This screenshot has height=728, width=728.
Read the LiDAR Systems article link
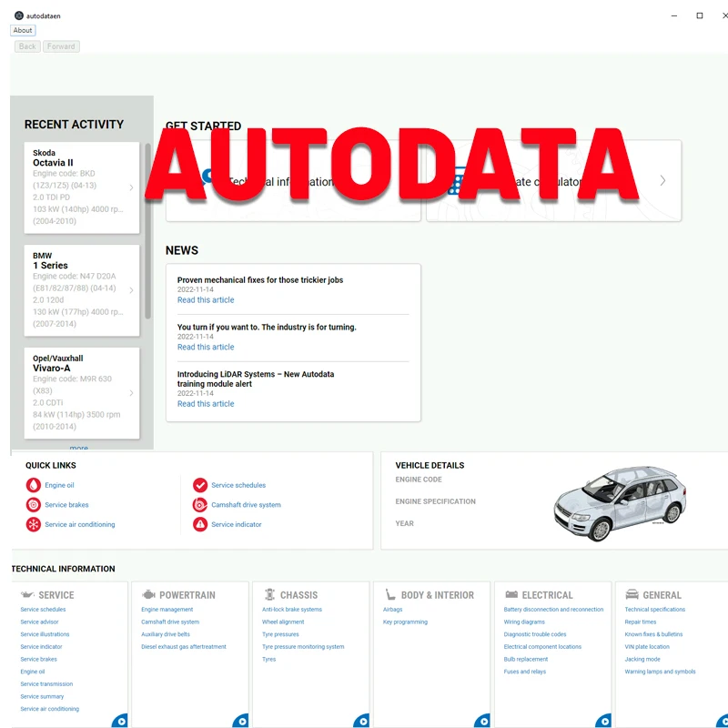point(206,404)
